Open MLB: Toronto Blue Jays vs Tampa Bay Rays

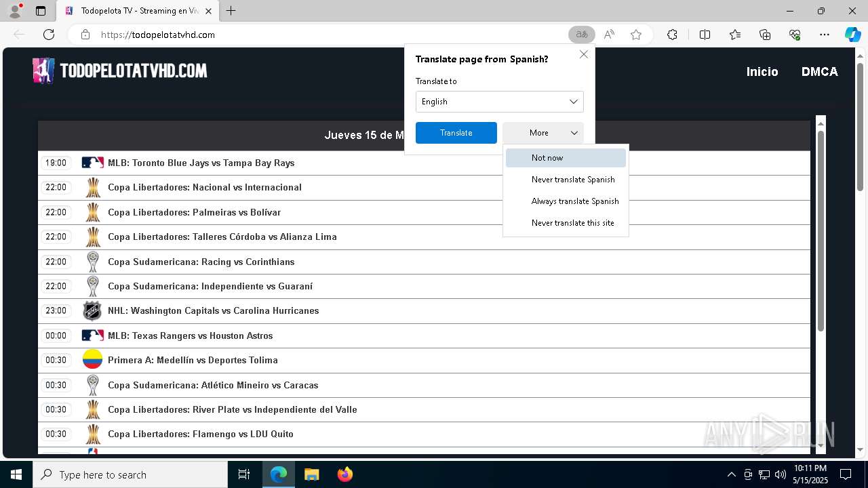(201, 163)
